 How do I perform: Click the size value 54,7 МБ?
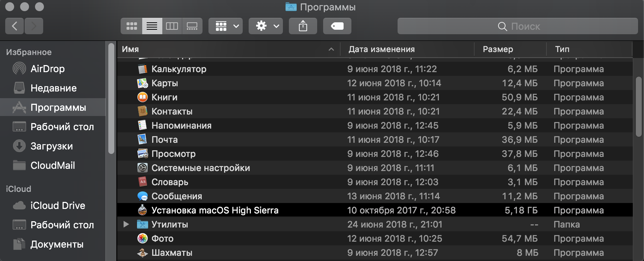(x=520, y=238)
